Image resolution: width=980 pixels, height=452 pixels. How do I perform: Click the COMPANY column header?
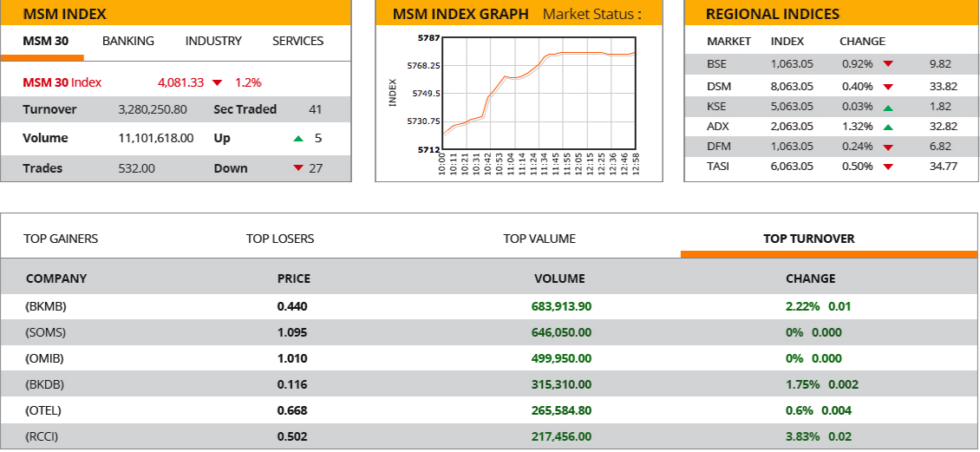click(x=56, y=278)
